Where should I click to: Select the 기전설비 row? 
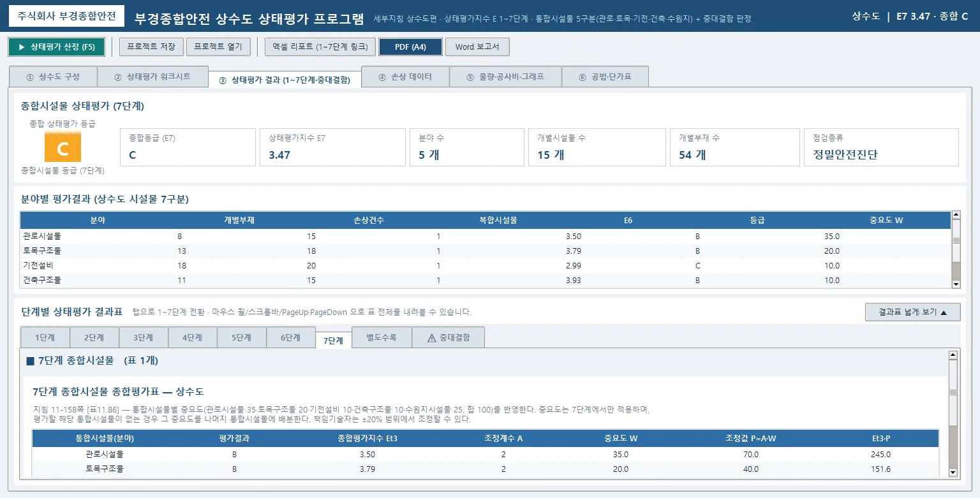coord(486,265)
